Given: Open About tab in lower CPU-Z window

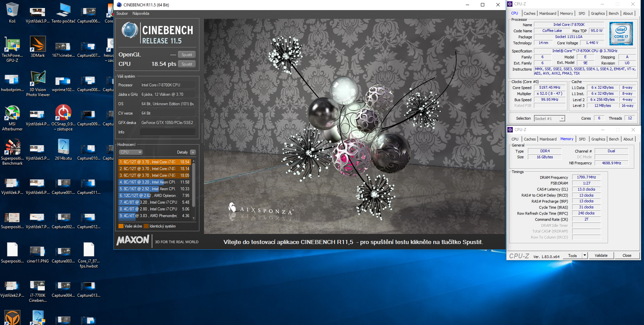Looking at the screenshot, I should 628,139.
